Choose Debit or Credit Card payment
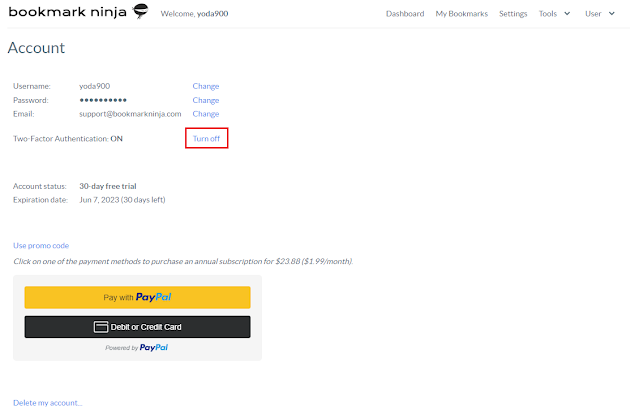Viewport: 639px width, 414px height. (x=137, y=327)
